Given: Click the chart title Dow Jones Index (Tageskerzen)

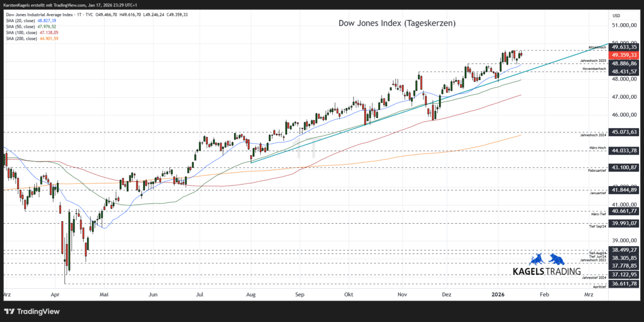Looking at the screenshot, I should tap(396, 23).
